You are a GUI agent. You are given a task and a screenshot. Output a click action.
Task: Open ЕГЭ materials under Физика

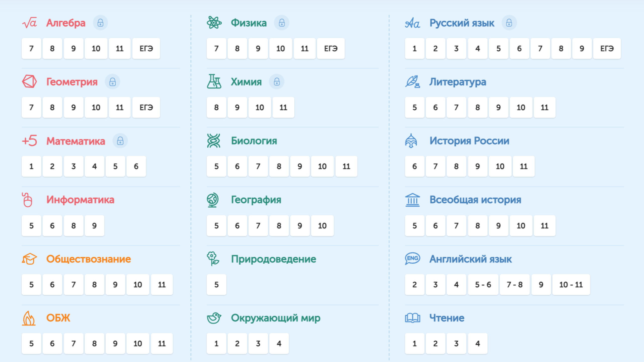pyautogui.click(x=331, y=49)
